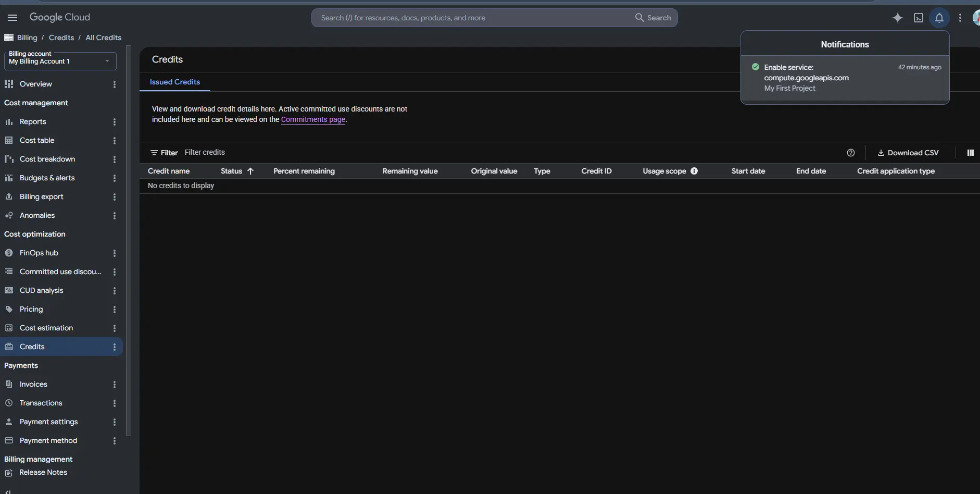Open Budgets & alerts in the sidebar
980x494 pixels.
pos(47,178)
